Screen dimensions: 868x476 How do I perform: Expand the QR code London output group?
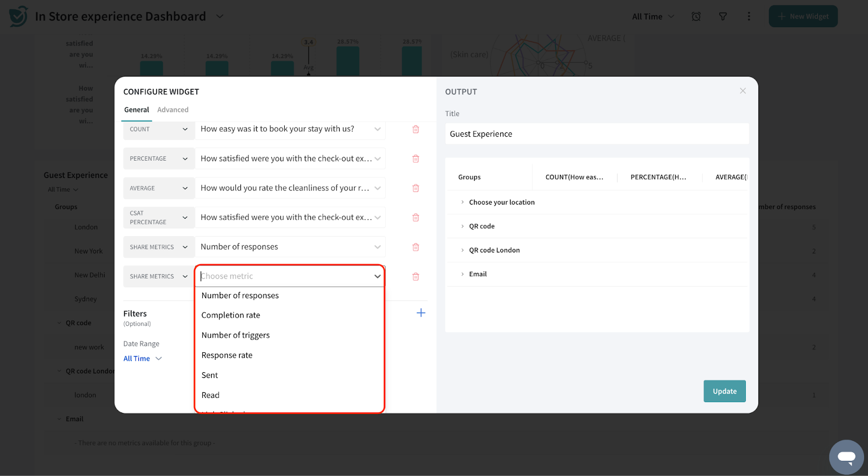point(463,250)
